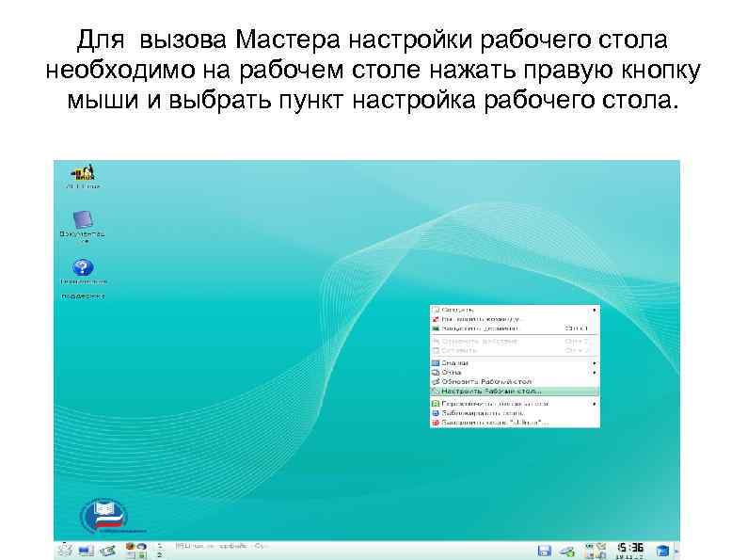Choose 'Обновить Рабочий стол'
747x560 pixels.
point(515,382)
